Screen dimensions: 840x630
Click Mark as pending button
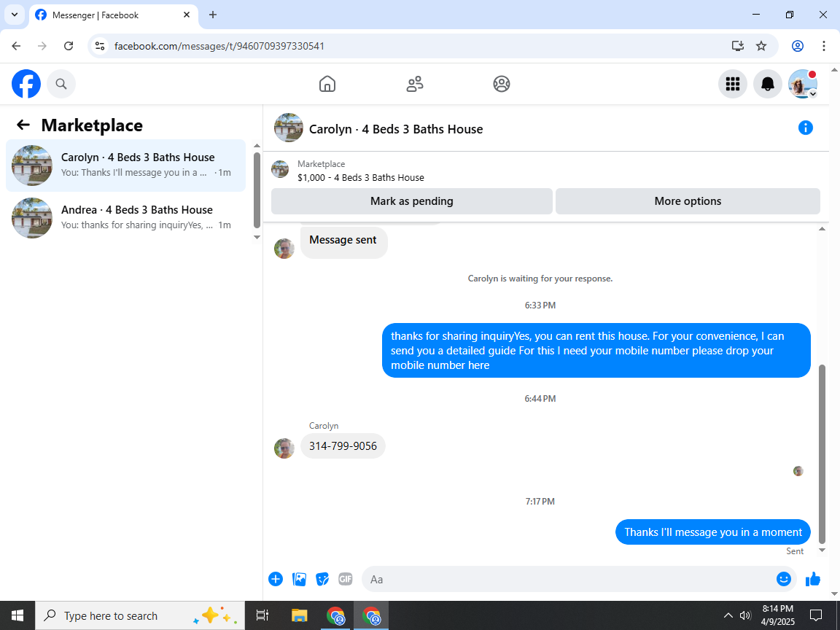[411, 201]
